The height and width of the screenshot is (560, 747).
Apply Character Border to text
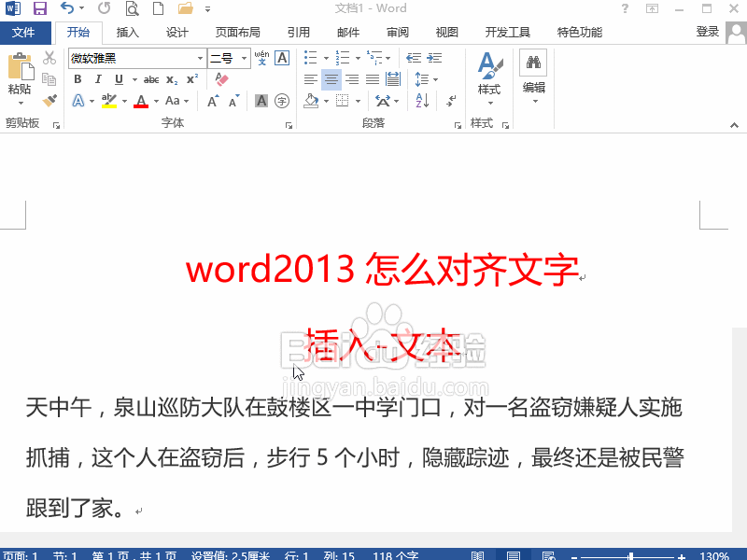(282, 58)
